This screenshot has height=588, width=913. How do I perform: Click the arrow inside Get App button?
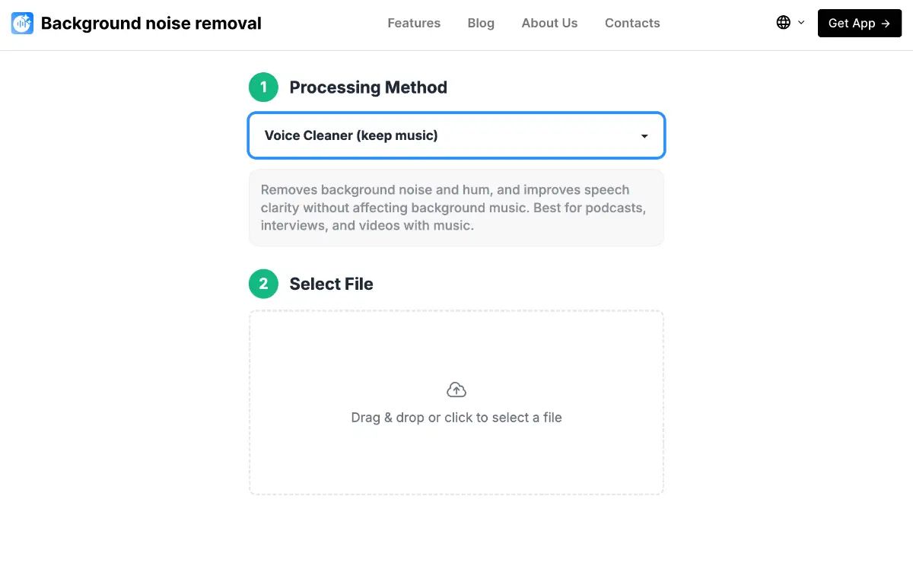[886, 24]
